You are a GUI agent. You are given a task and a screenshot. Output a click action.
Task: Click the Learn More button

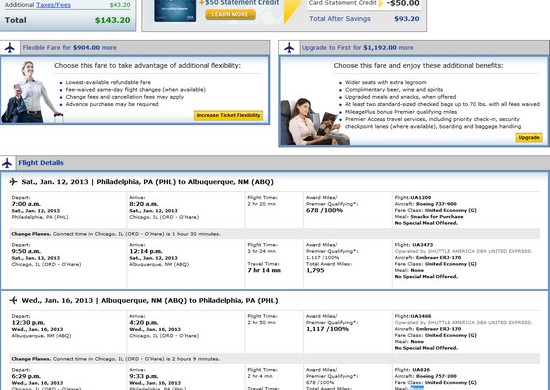pos(230,14)
